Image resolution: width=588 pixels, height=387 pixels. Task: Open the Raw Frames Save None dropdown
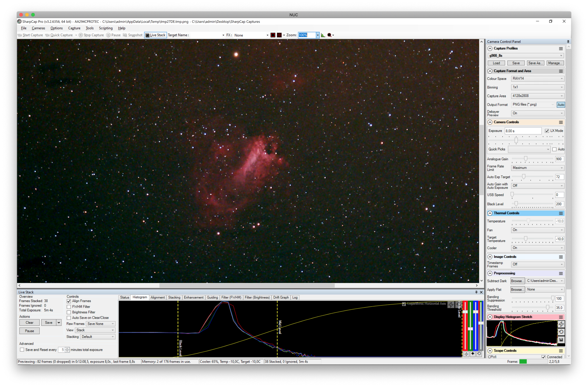(x=100, y=324)
